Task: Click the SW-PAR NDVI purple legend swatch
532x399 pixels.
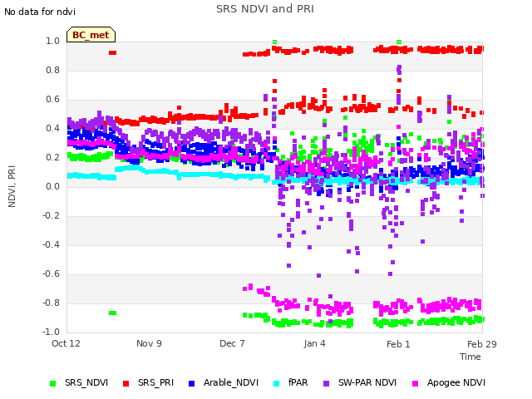Action: pos(326,383)
